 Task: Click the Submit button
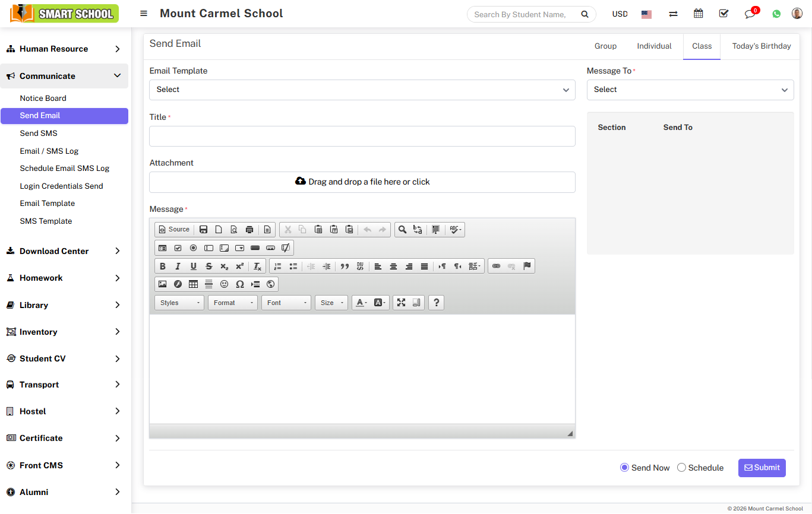click(762, 468)
